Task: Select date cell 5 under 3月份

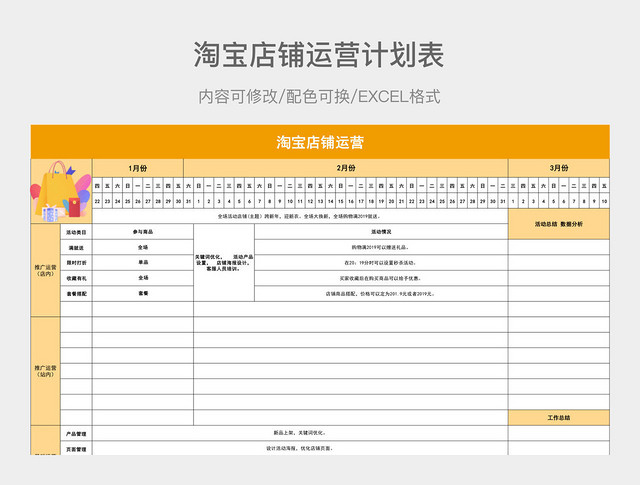Action: click(553, 201)
